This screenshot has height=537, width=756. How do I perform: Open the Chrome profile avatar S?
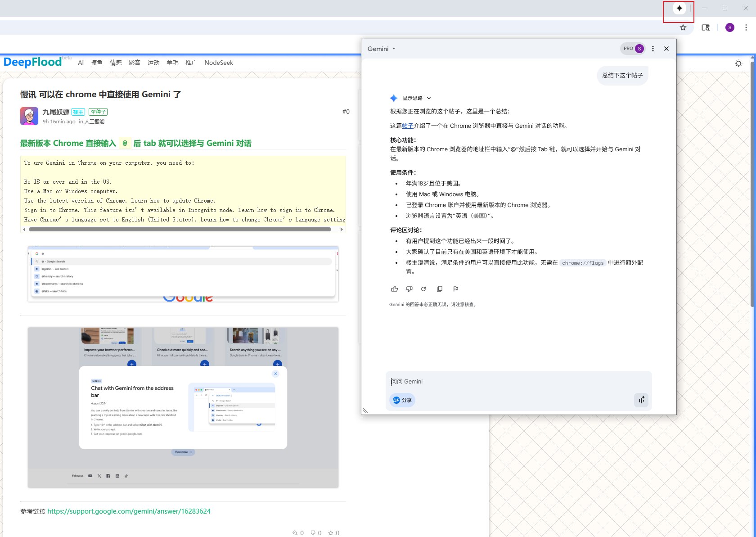[x=730, y=27]
